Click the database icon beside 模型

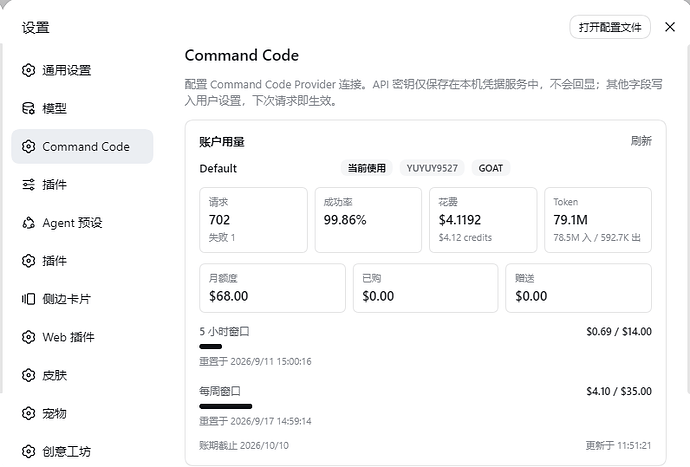(28, 108)
